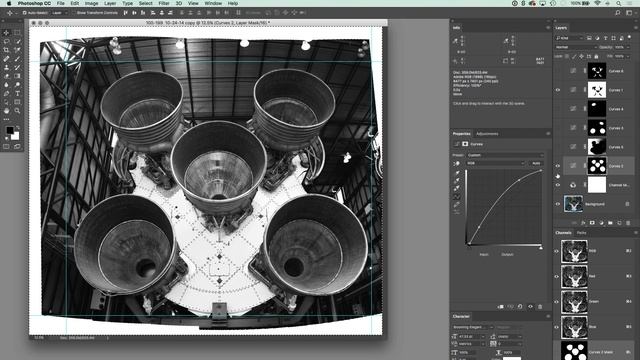
Task: Open the Edit Toolbar ellipsis
Action: click(6, 119)
